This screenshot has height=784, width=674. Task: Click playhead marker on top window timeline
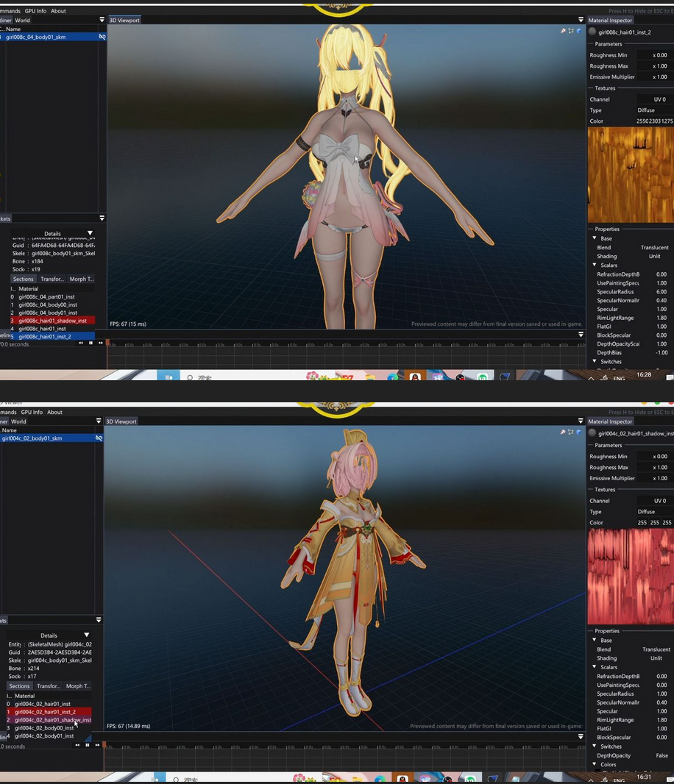(107, 343)
